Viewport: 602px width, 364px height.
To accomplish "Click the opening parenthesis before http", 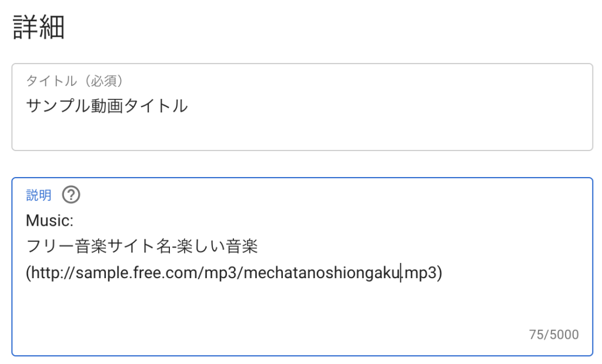I will coord(29,273).
